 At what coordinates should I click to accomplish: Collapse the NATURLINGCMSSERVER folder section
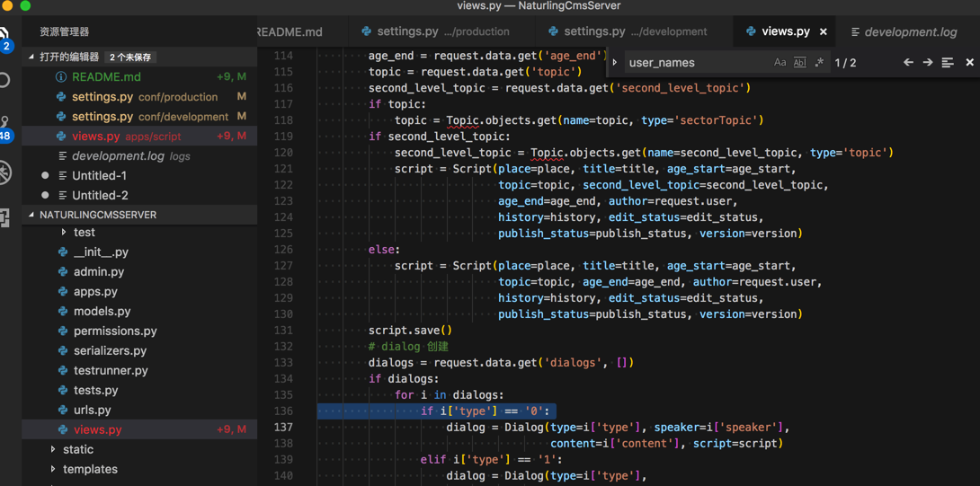point(31,215)
